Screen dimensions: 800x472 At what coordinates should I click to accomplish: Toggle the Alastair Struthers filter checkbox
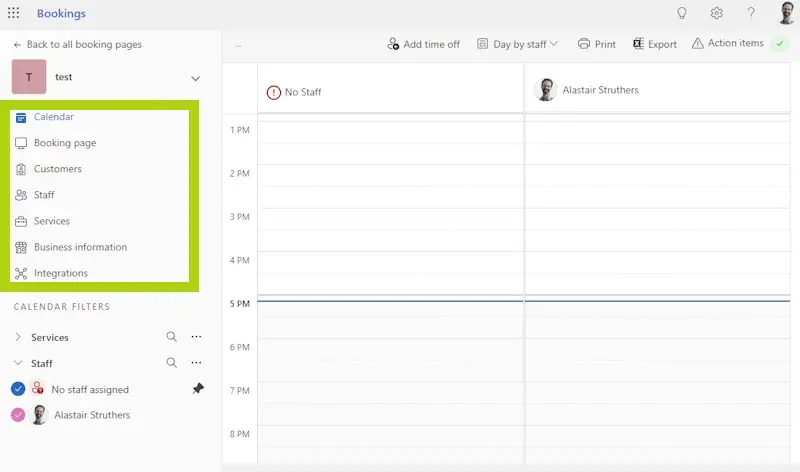click(17, 415)
